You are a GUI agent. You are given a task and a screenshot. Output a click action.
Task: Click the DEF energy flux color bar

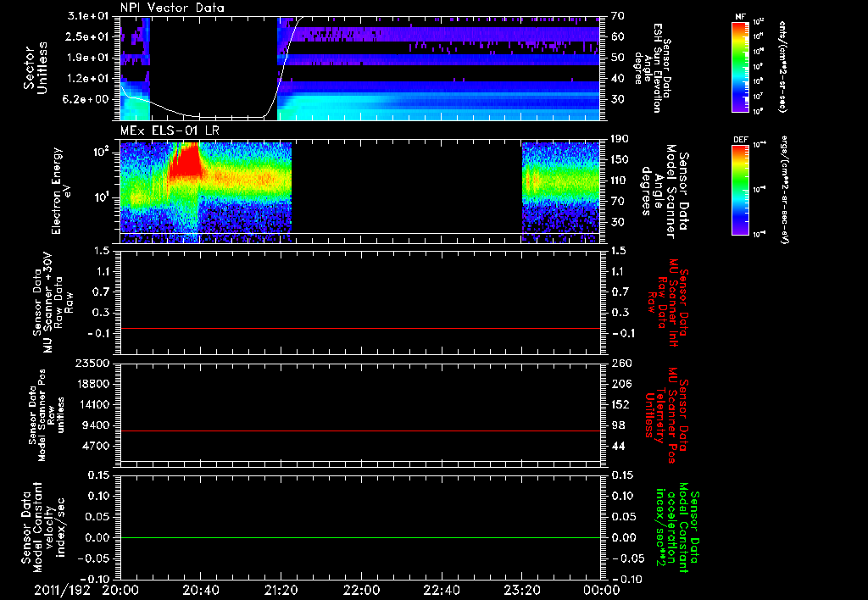point(740,190)
